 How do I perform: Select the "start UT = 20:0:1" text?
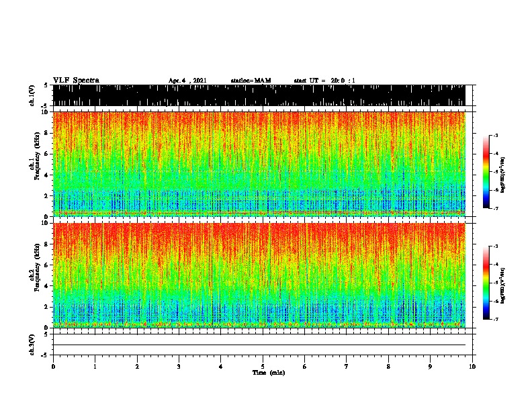coord(324,81)
